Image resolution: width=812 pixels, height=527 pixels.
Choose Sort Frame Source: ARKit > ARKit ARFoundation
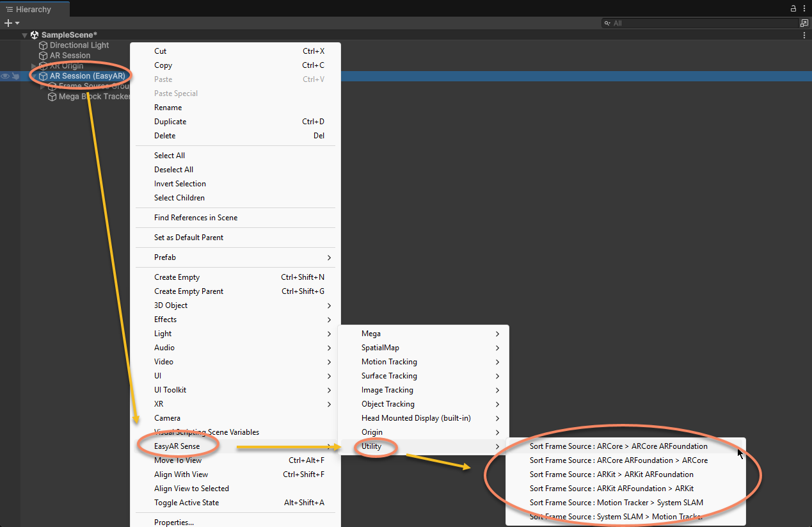(626, 474)
